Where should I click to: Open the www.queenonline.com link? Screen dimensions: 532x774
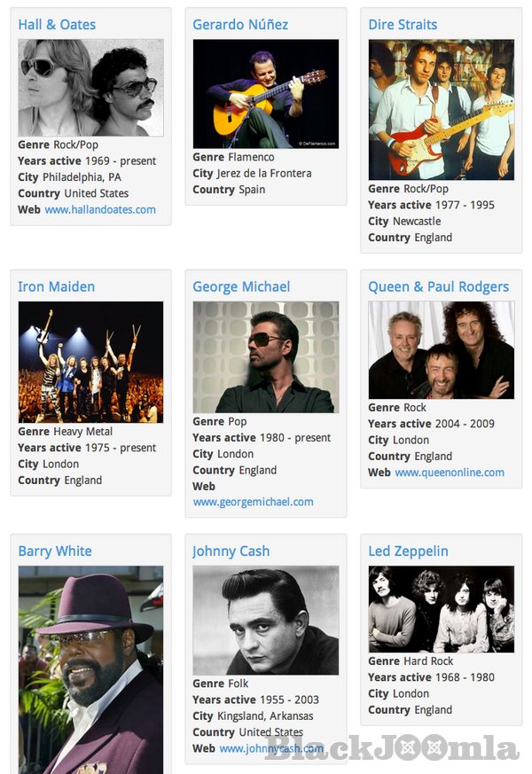pos(450,473)
